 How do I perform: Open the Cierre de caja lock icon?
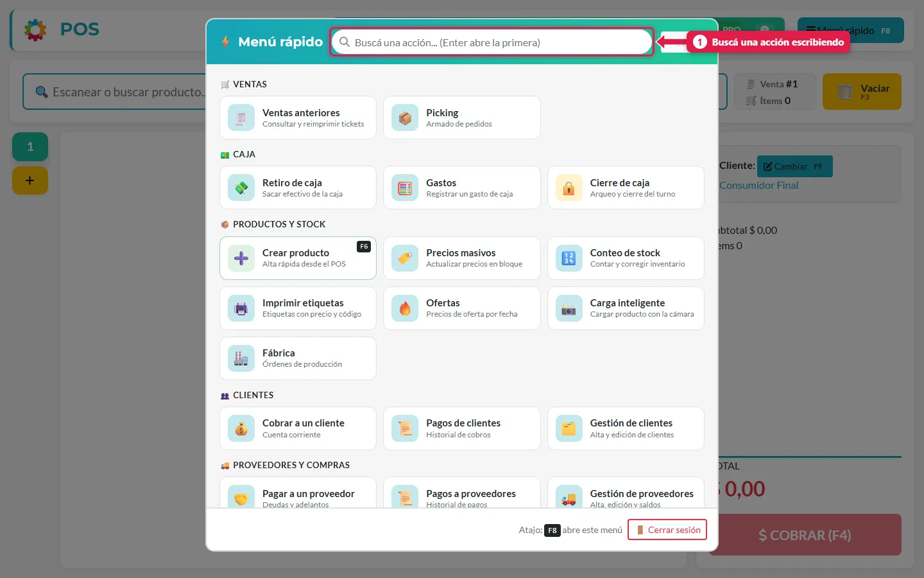[x=569, y=188]
